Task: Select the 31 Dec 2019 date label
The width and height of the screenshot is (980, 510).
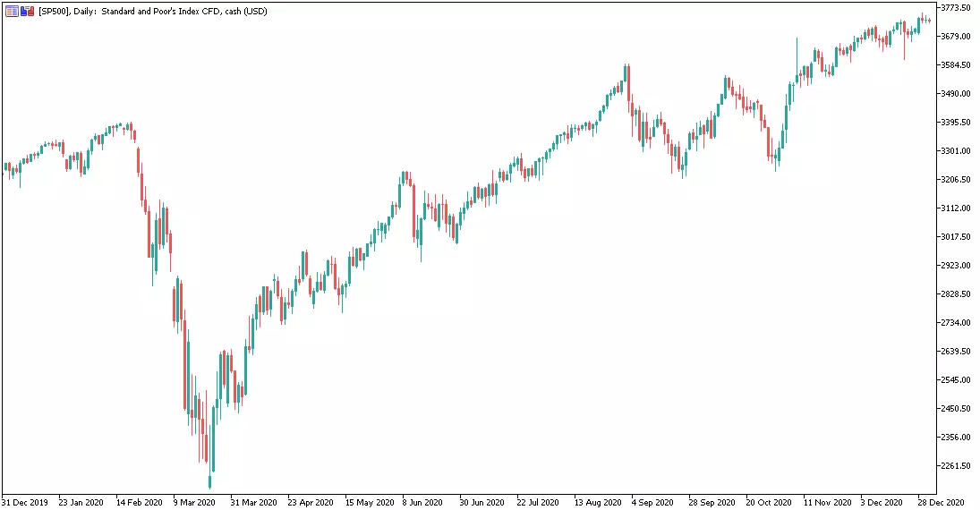Action: [24, 503]
